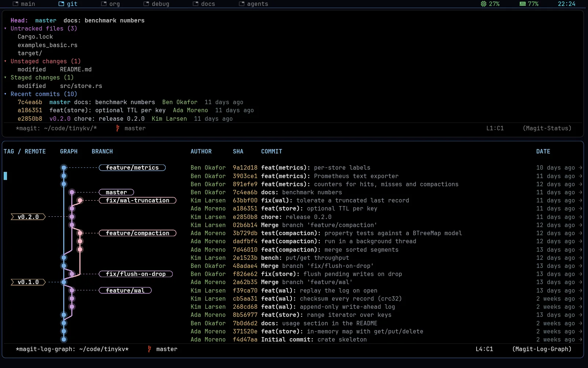This screenshot has width=588, height=368.
Task: Select the feature/compaction branch label
Action: 137,233
